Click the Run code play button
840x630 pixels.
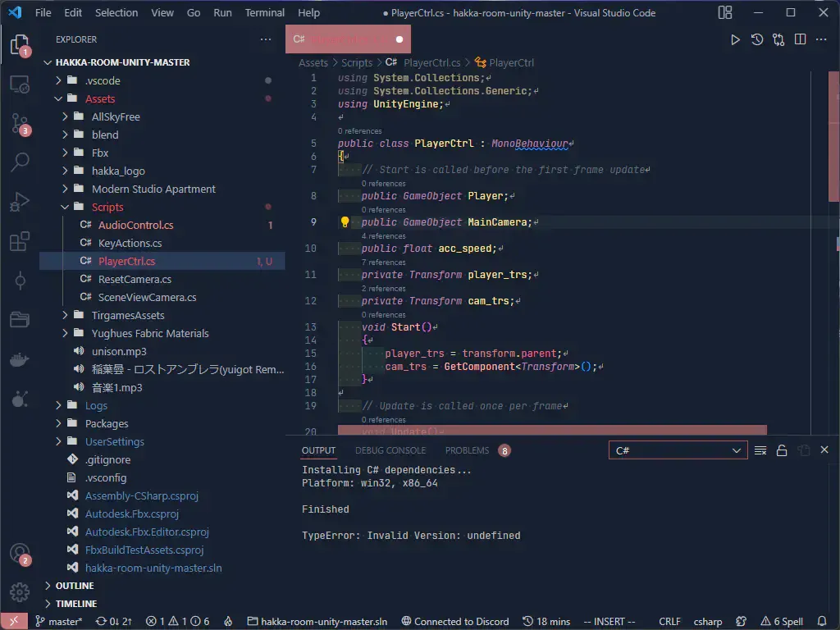735,39
